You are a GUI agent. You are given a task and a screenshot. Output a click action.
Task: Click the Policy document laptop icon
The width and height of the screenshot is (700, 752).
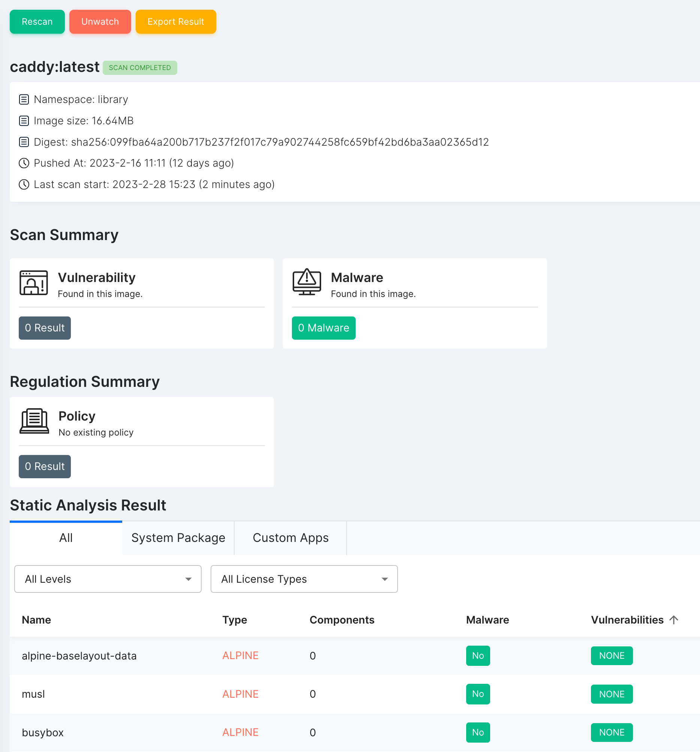point(34,421)
